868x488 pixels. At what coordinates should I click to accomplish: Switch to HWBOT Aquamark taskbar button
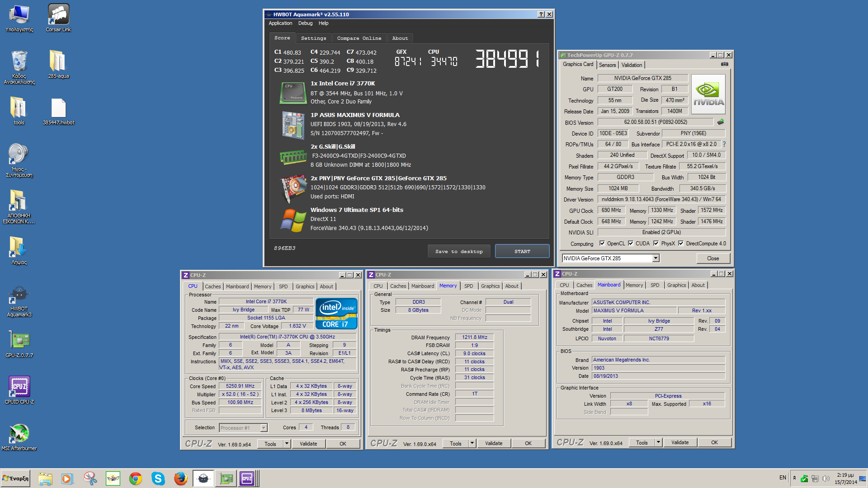(203, 479)
